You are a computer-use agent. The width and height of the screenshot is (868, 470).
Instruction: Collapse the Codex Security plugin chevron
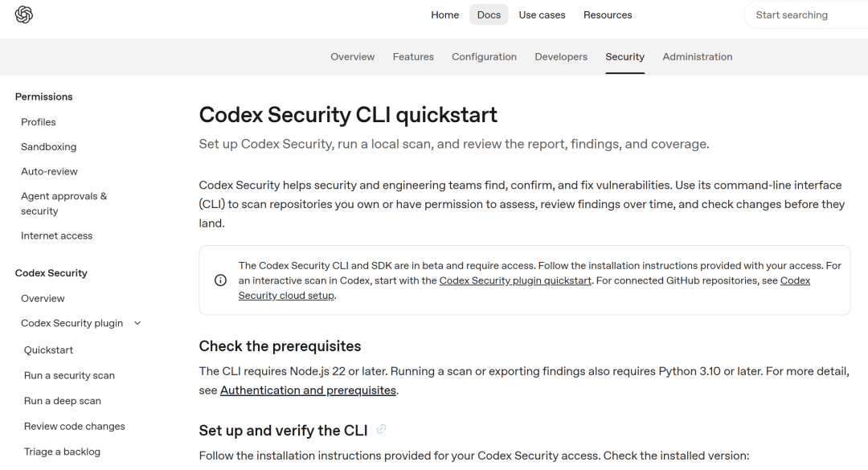point(138,323)
